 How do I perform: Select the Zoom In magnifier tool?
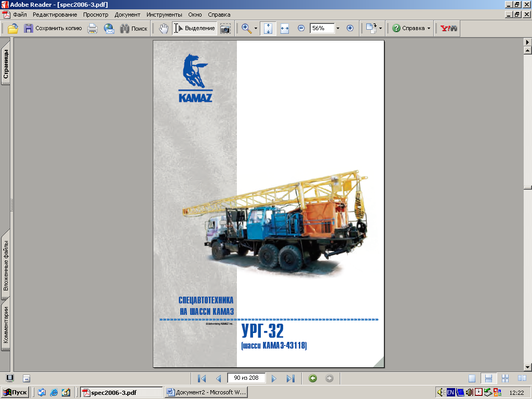point(247,29)
